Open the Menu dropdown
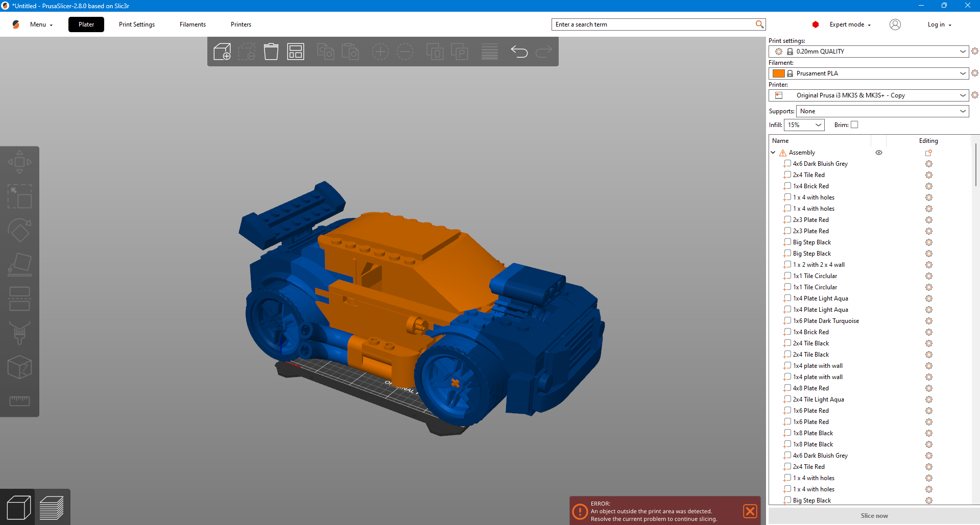 pyautogui.click(x=41, y=24)
